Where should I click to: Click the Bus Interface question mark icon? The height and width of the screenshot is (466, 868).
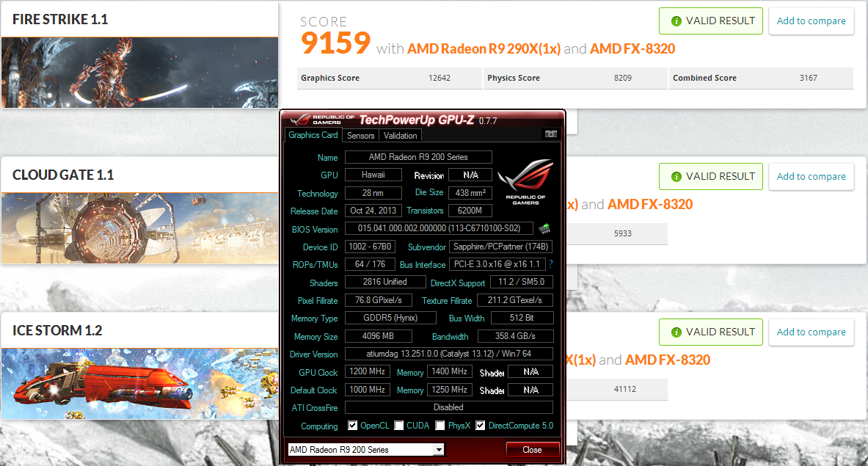[550, 264]
